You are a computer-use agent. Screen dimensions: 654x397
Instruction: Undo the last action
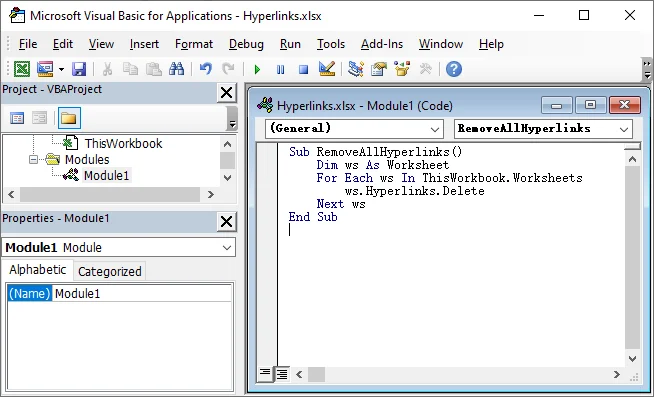206,69
